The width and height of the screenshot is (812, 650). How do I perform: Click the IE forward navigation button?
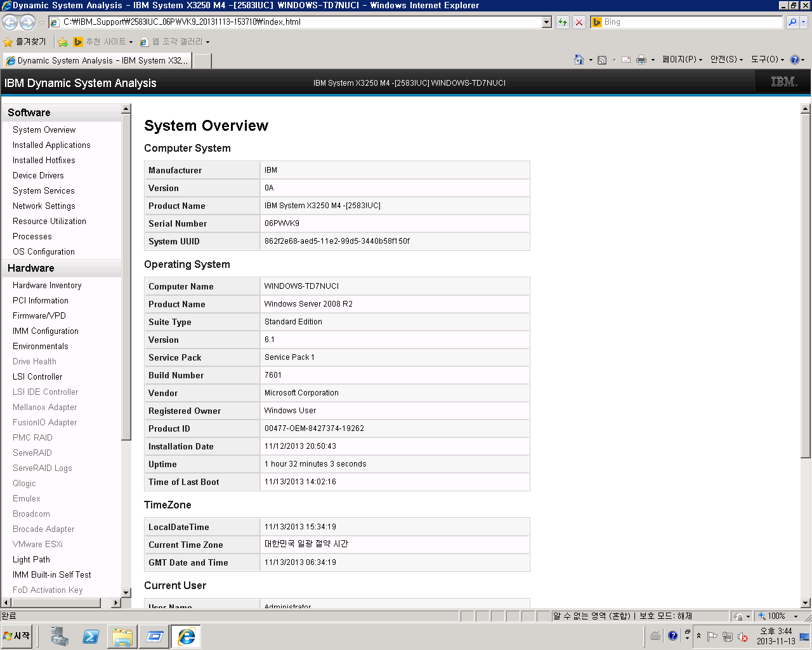(27, 22)
